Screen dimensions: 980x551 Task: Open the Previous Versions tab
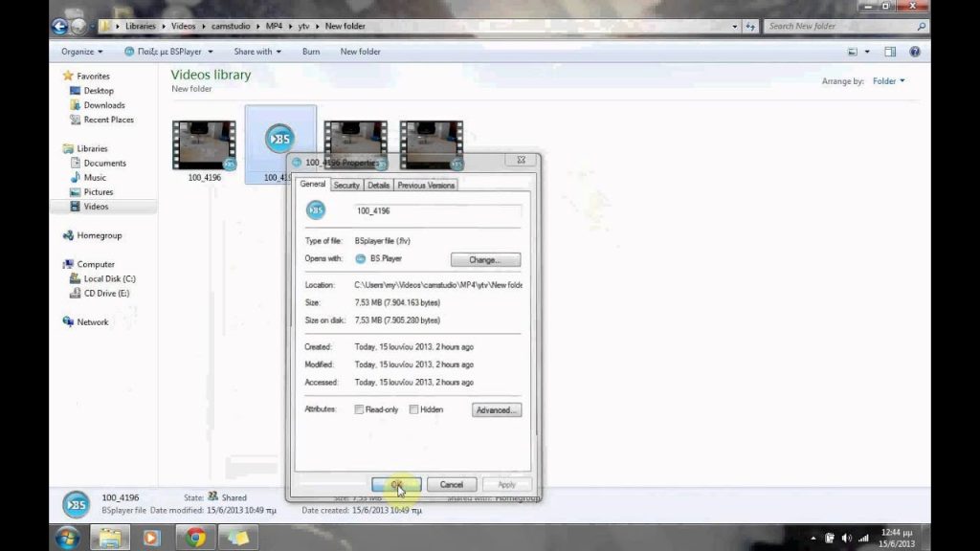point(426,186)
